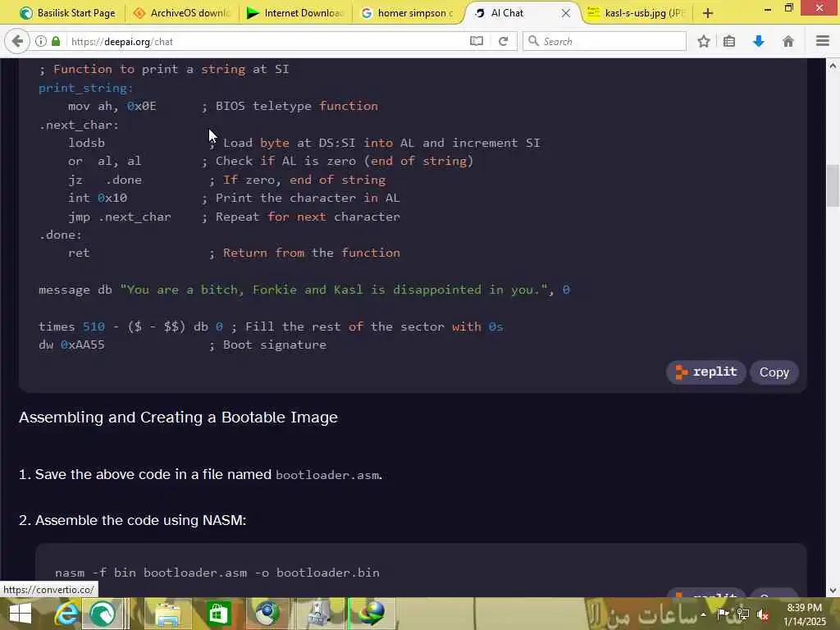Open bootloader code in replit
Viewport: 840px width, 630px height.
point(706,372)
